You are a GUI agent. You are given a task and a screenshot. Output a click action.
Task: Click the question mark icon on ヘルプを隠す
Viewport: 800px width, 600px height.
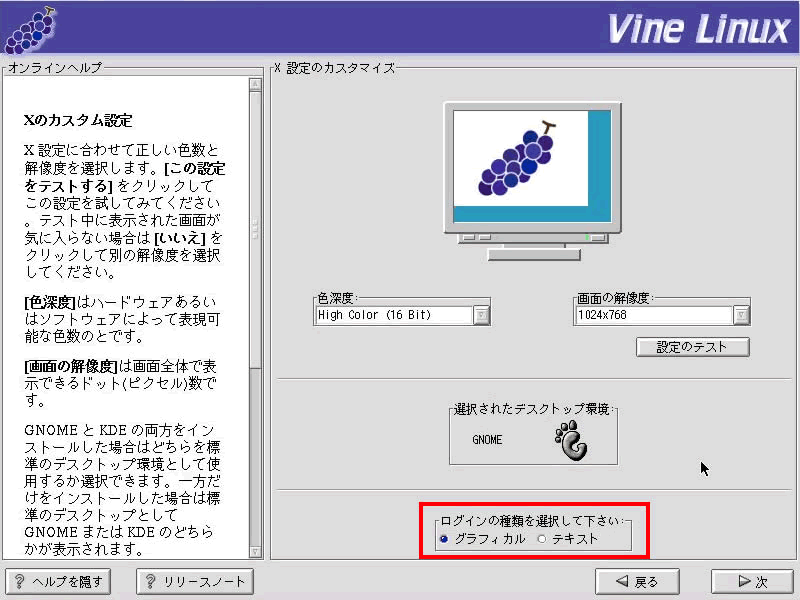point(19,581)
